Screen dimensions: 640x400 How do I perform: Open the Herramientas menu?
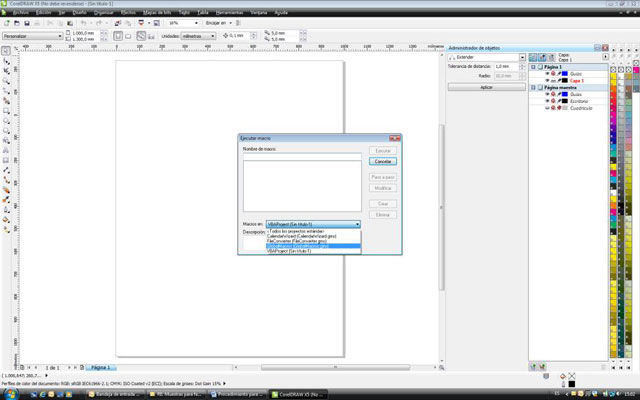coord(236,12)
